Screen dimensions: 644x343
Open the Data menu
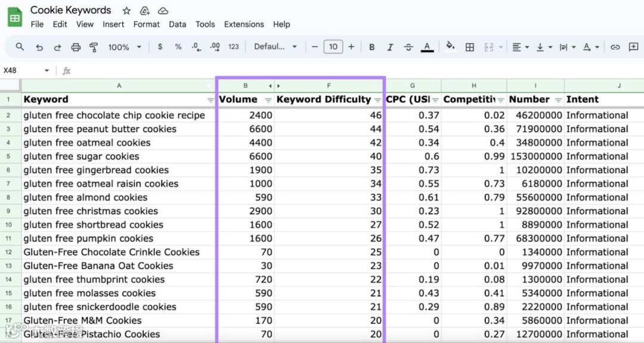[x=178, y=24]
